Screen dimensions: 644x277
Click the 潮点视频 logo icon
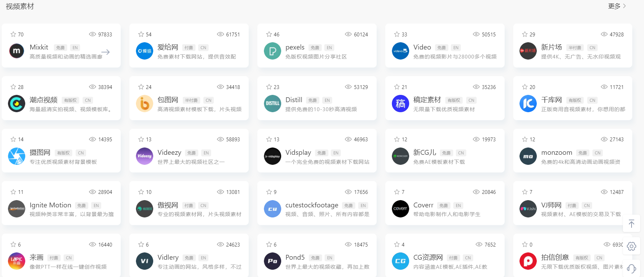[x=17, y=104]
